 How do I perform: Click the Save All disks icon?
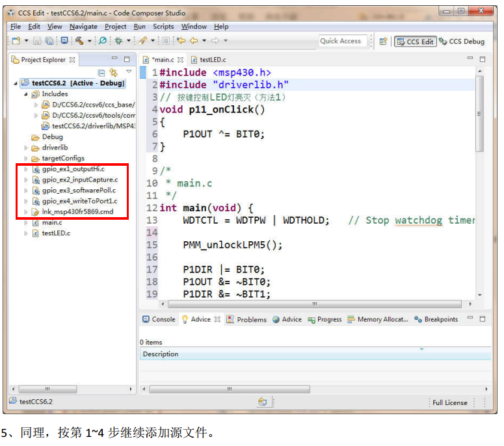[x=49, y=40]
